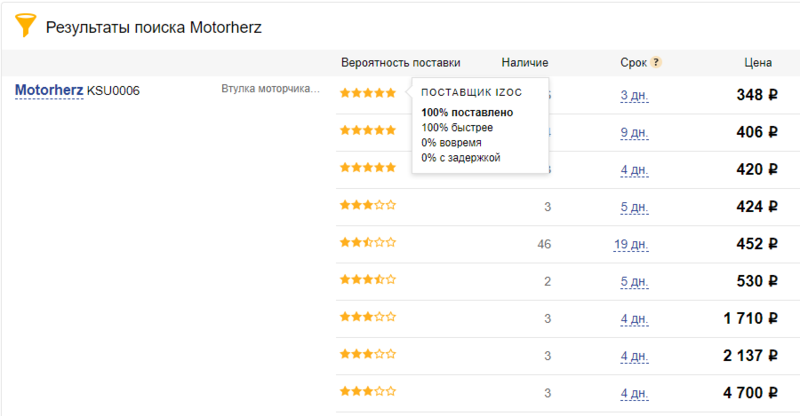
Task: Click the question mark icon beside Срок
Action: click(x=656, y=62)
